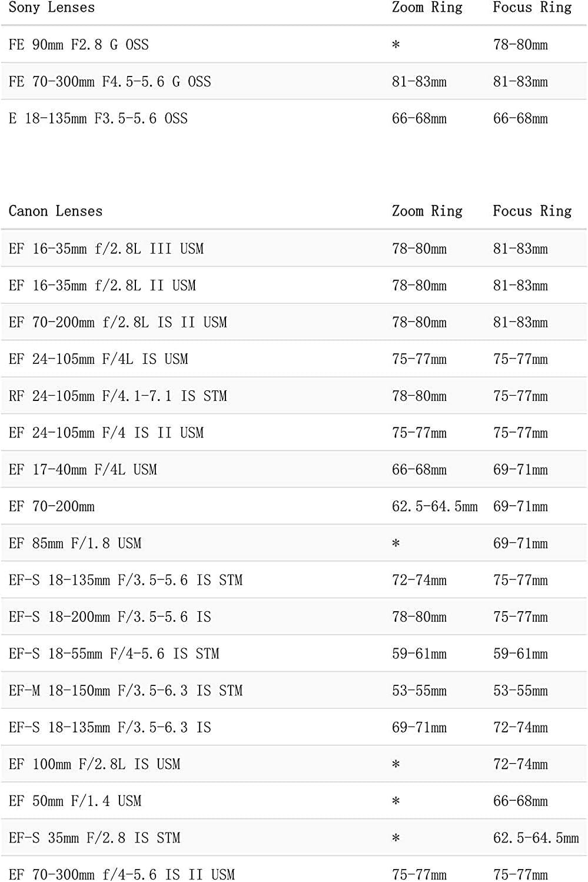This screenshot has height=882, width=588.
Task: Select E 18-135mm F3.5-5.6 OSS lens entry
Action: [x=98, y=118]
